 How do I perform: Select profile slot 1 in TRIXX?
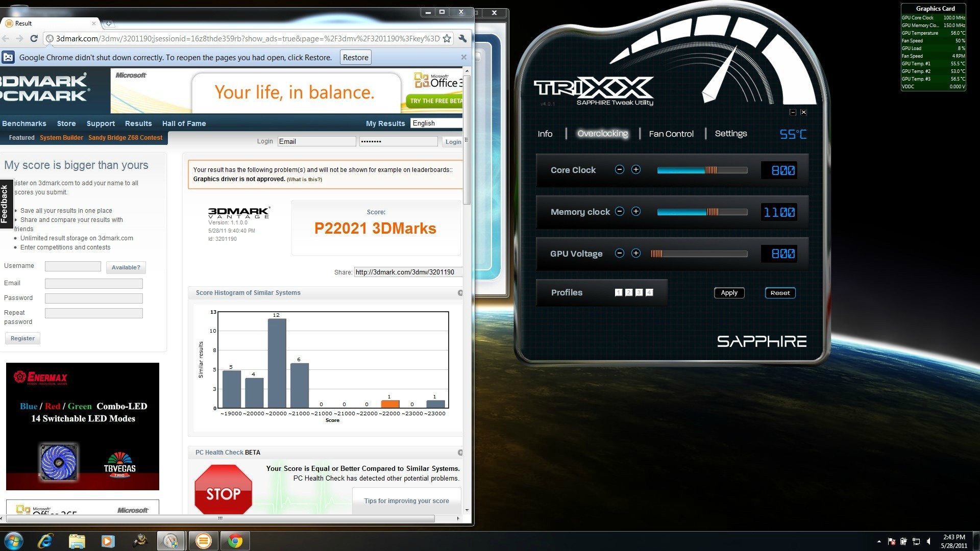click(x=619, y=292)
